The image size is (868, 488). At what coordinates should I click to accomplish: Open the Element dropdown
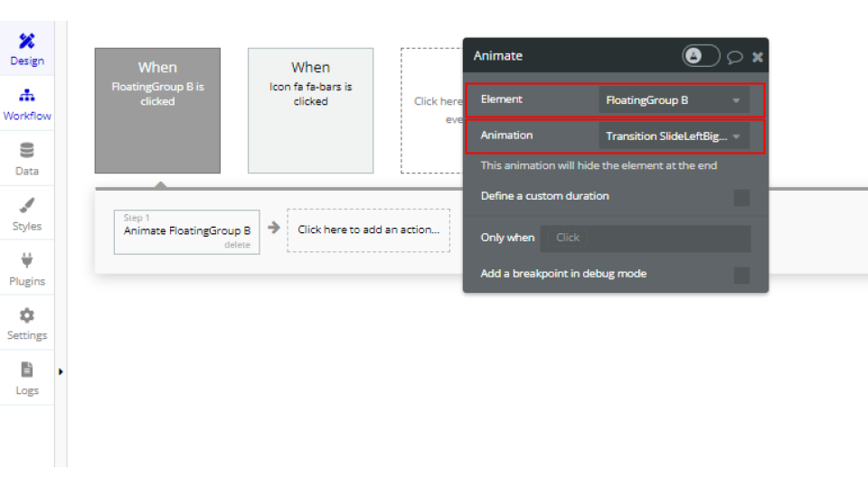pyautogui.click(x=674, y=100)
